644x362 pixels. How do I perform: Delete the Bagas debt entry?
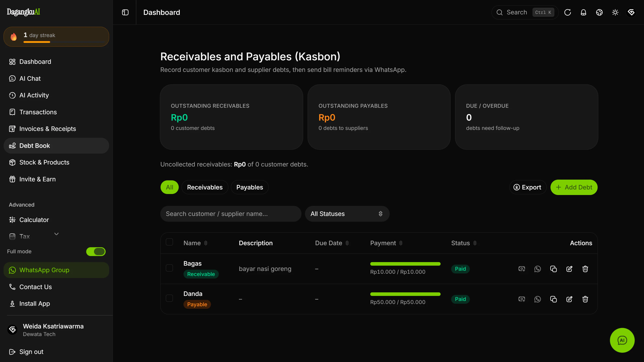585,269
